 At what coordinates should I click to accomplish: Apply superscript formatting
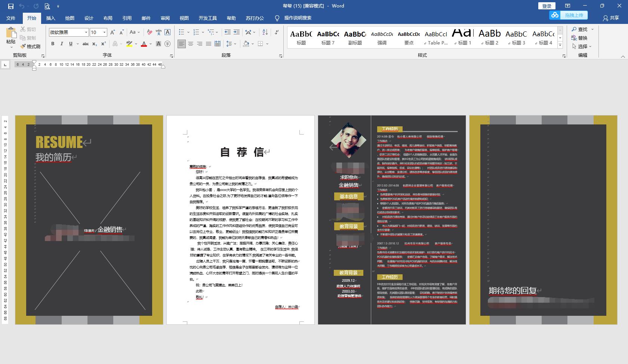pyautogui.click(x=104, y=44)
